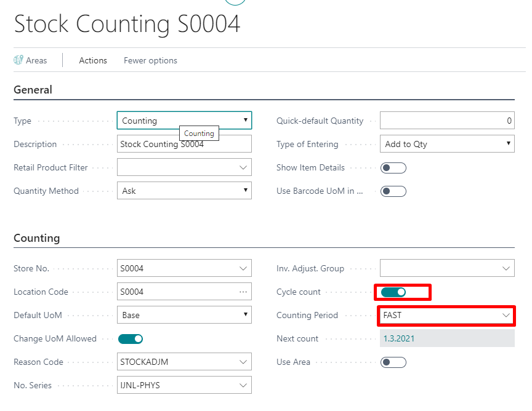Click the Location Code ellipsis lookup icon
The height and width of the screenshot is (411, 532).
point(243,292)
